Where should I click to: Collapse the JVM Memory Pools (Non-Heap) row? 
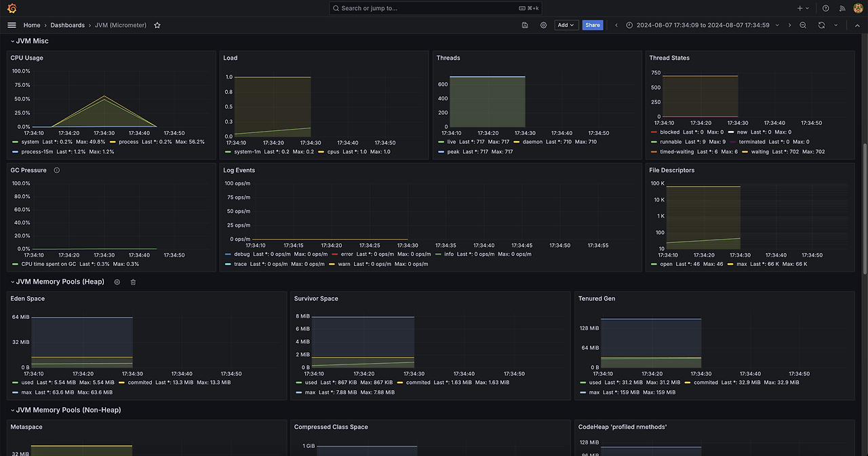click(x=65, y=410)
